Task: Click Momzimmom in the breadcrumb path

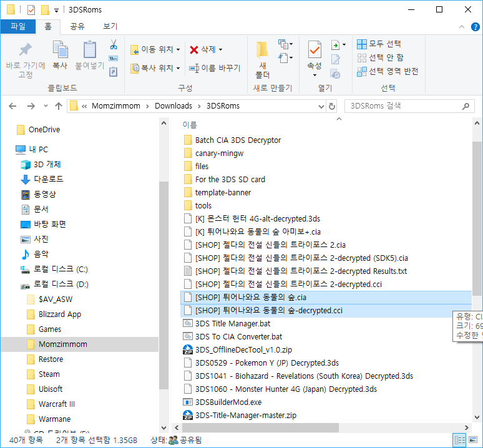Action: click(x=116, y=106)
